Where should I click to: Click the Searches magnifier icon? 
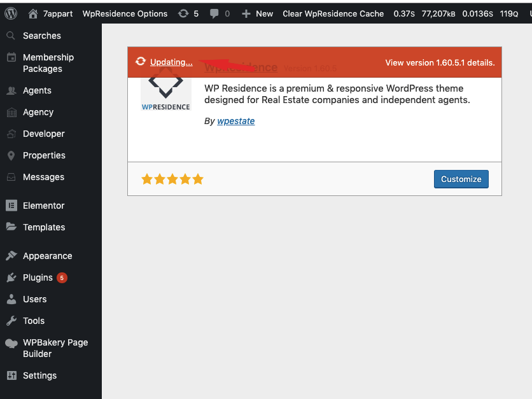[x=11, y=36]
